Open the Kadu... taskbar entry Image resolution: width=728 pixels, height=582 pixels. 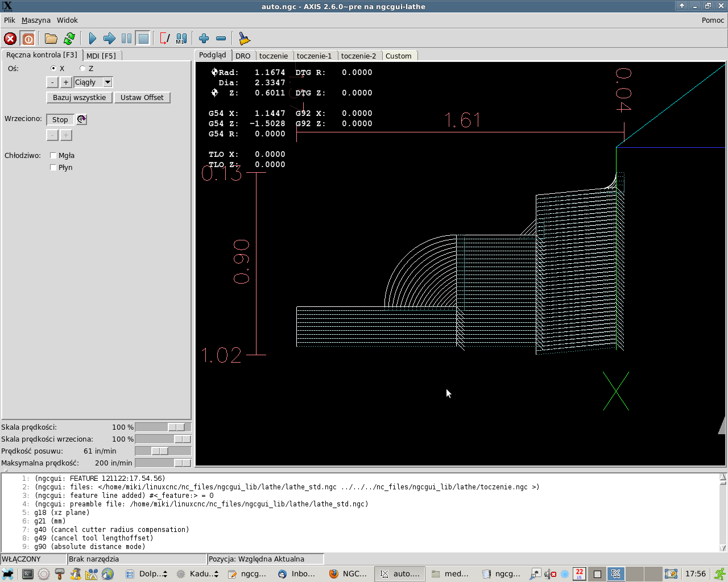tap(197, 574)
